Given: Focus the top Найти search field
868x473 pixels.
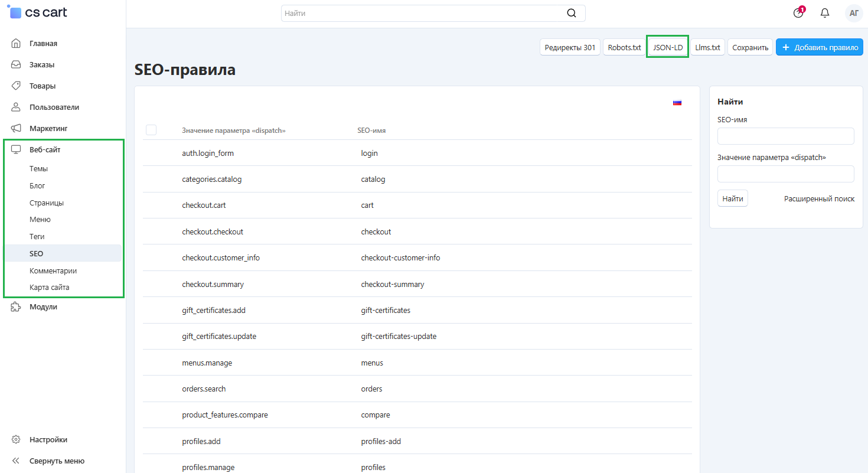Looking at the screenshot, I should 433,13.
